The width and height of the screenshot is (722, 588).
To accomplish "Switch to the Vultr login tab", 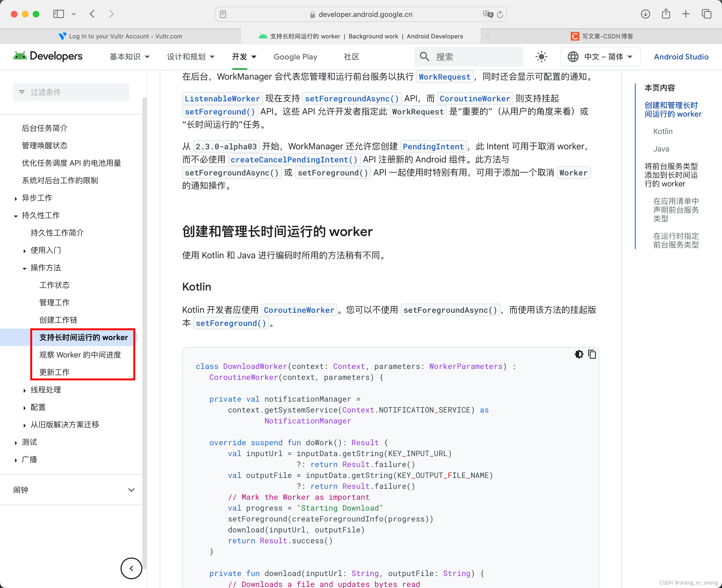I will tap(120, 36).
